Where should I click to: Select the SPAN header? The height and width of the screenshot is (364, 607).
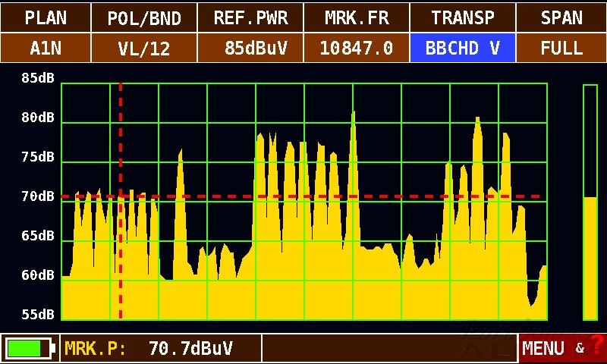coord(561,17)
